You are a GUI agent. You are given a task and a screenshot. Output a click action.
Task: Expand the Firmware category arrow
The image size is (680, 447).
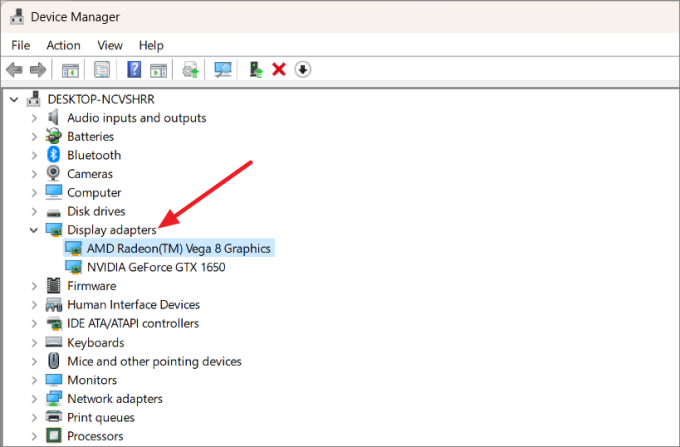(34, 286)
